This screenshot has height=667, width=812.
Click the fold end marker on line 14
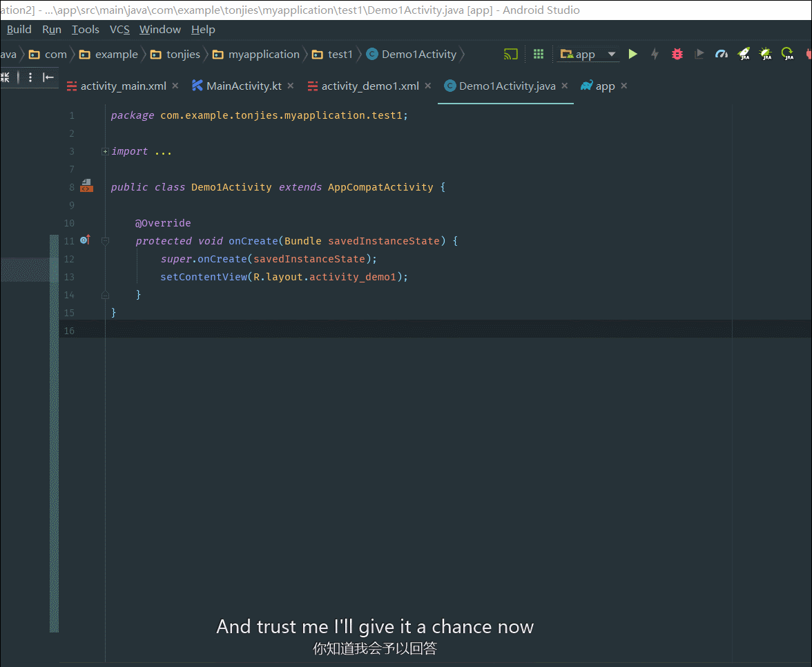pos(105,295)
